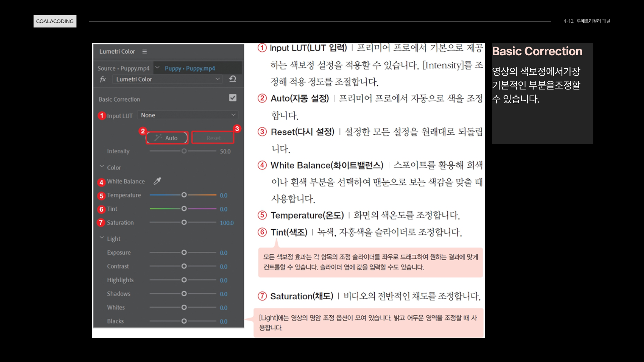This screenshot has height=362, width=644.
Task: Click the COALACODING label at top left
Action: pyautogui.click(x=55, y=21)
